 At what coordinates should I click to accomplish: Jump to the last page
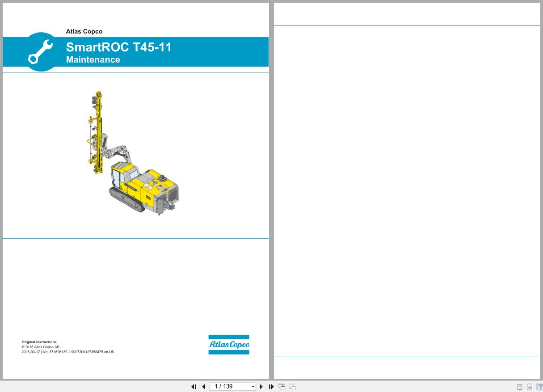click(271, 387)
